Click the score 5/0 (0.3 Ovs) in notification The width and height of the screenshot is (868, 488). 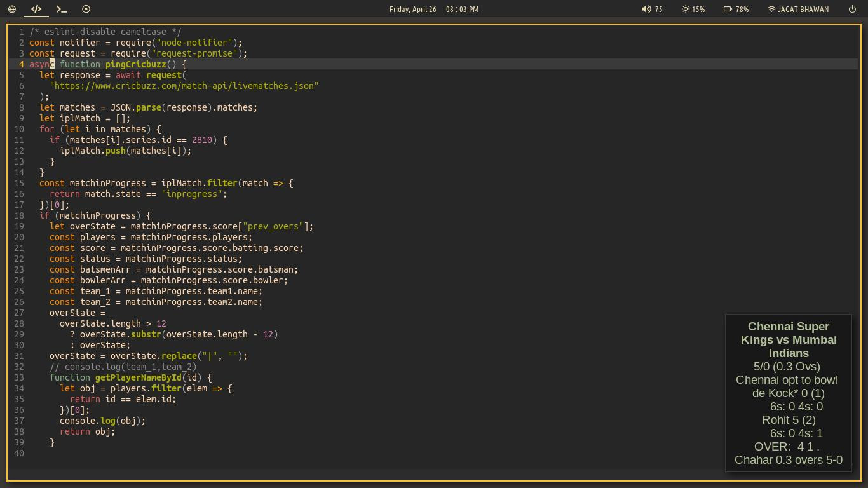tap(787, 367)
